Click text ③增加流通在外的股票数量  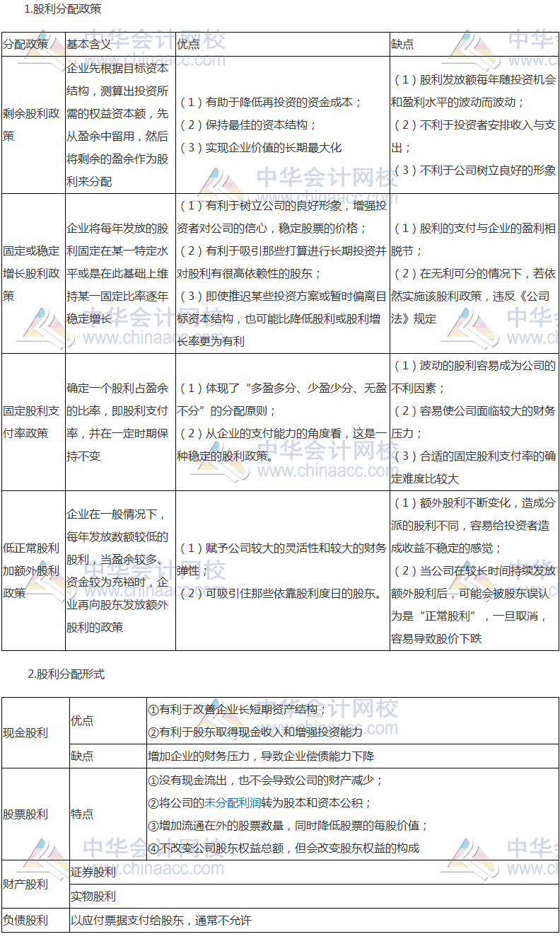(x=288, y=825)
